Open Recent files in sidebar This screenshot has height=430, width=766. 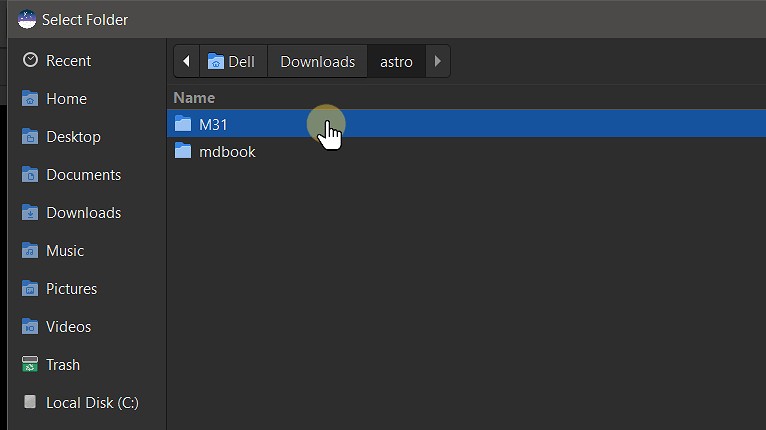(68, 61)
